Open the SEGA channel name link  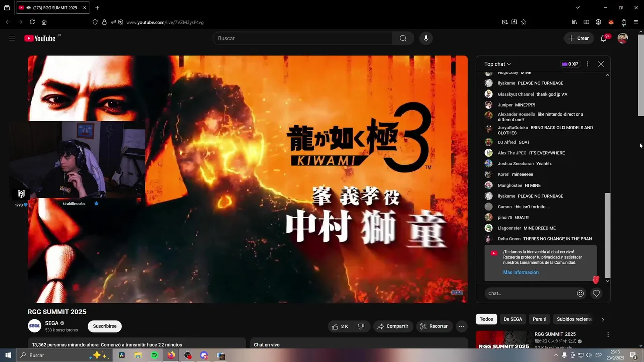[x=52, y=323]
